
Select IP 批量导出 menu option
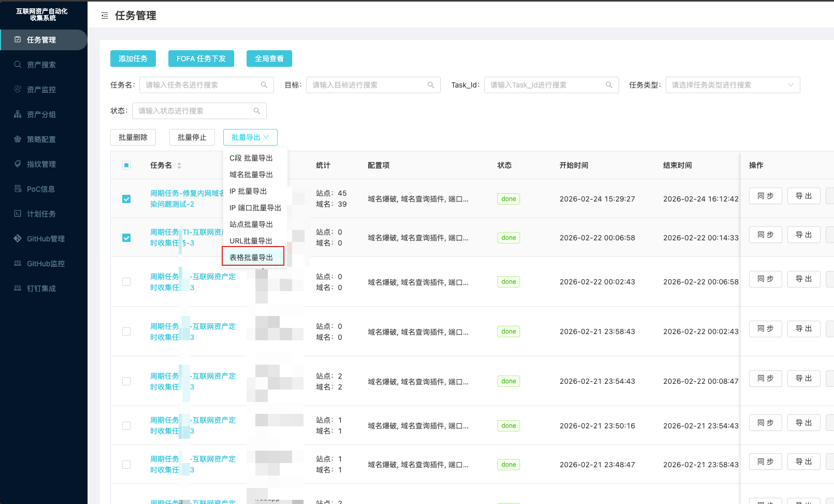point(255,191)
